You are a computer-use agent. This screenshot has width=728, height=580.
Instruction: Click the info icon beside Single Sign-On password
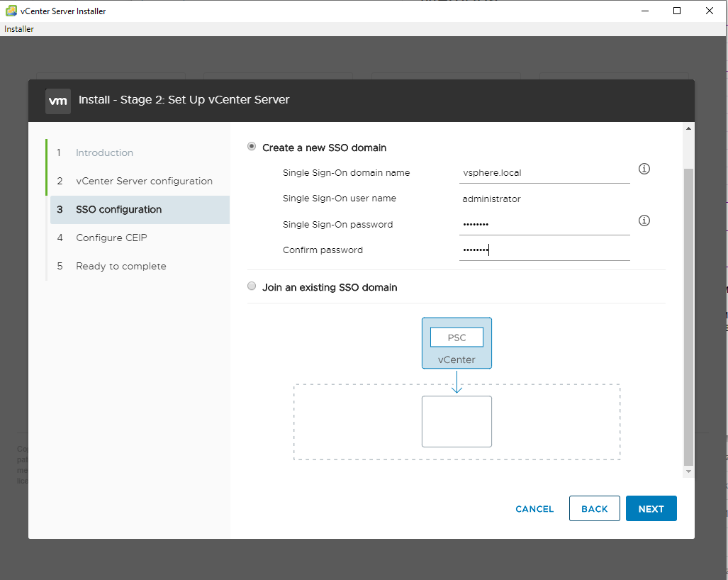[x=644, y=221]
